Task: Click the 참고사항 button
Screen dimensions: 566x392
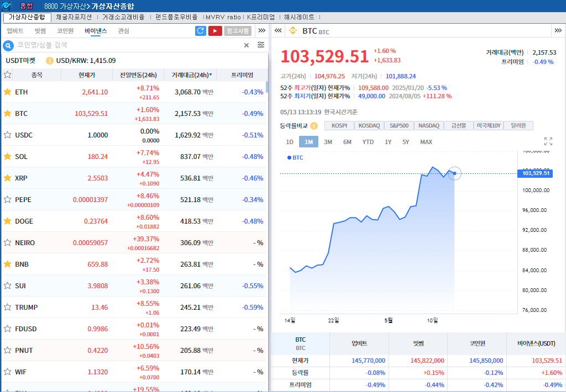Action: pyautogui.click(x=238, y=31)
